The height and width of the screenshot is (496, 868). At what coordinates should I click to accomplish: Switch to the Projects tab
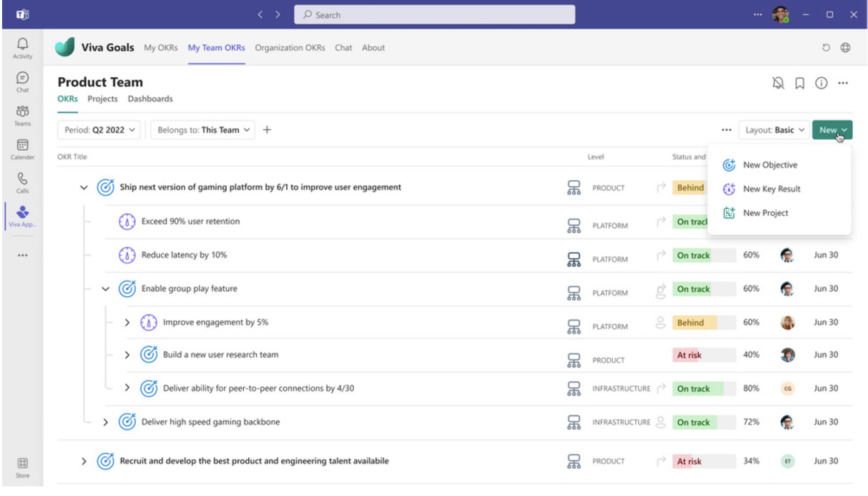[x=102, y=99]
